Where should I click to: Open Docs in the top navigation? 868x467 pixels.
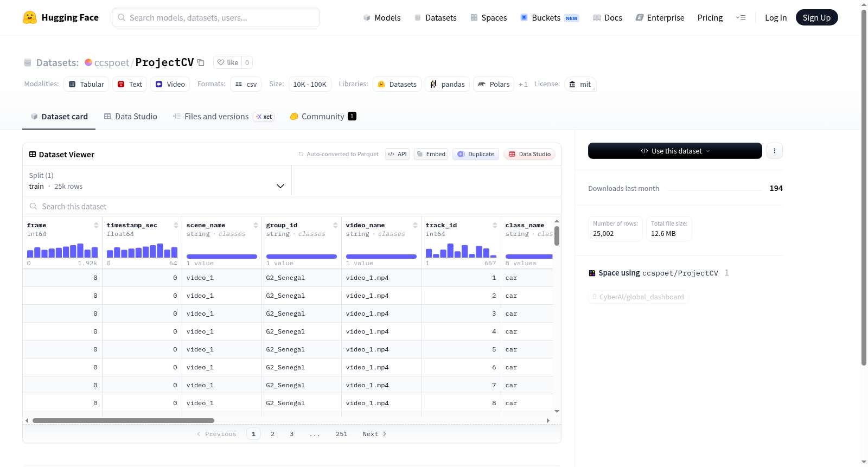coord(607,18)
